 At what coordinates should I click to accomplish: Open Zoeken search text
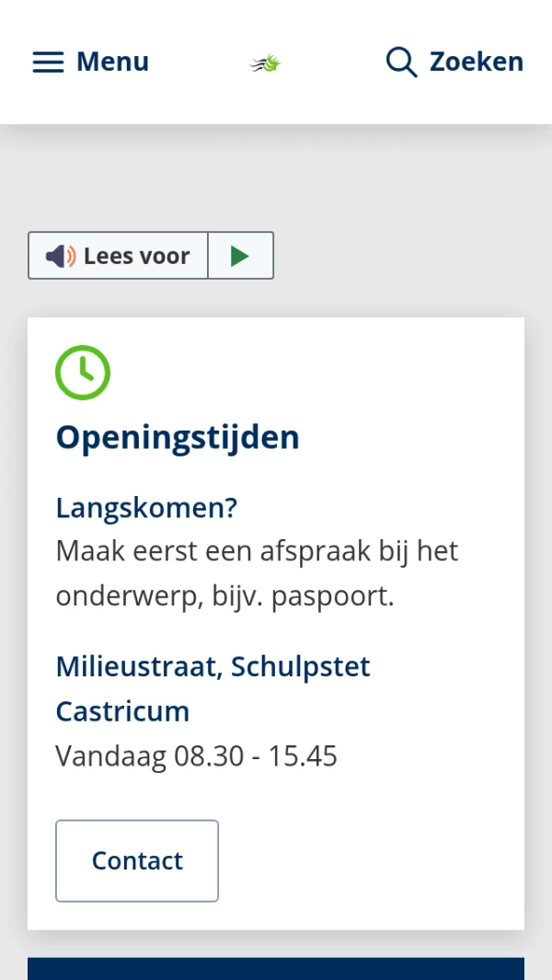point(476,62)
